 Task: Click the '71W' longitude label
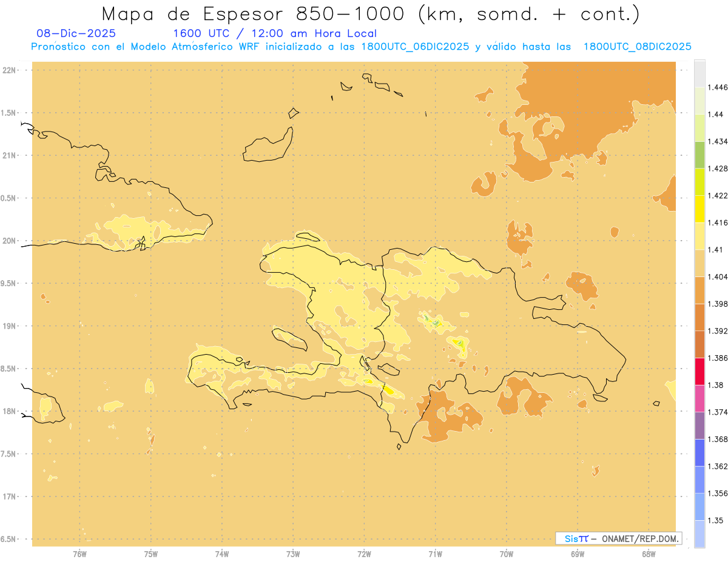click(435, 554)
